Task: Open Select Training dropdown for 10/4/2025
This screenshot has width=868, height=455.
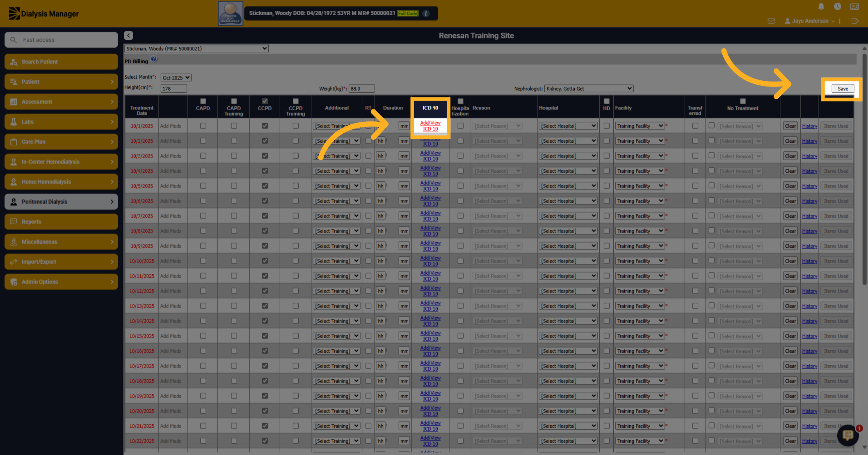Action: pos(336,171)
